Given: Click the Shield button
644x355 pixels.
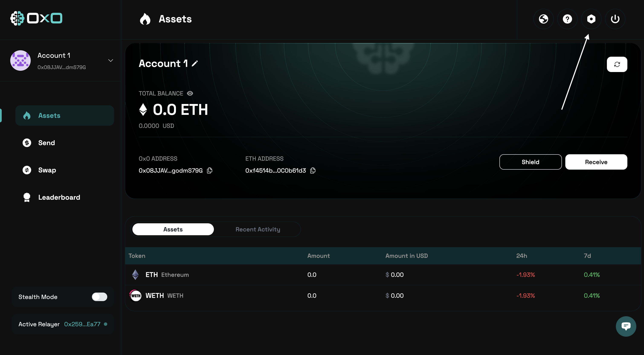Looking at the screenshot, I should point(530,162).
